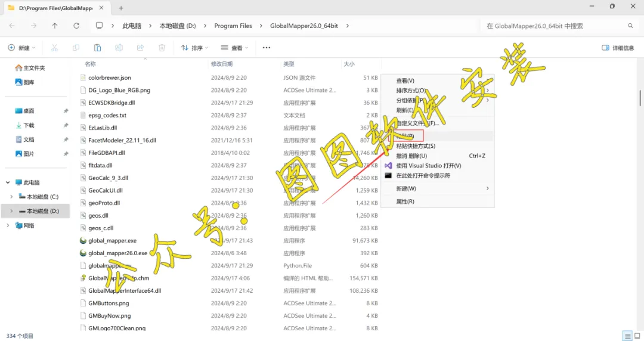Close the GlobalMapper folder tab
644x341 pixels.
tap(101, 8)
